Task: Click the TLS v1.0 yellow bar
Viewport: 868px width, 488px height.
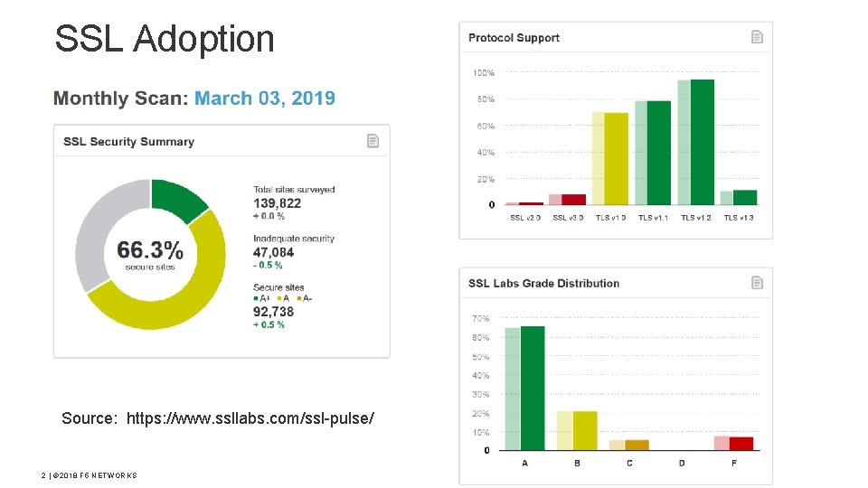Action: coord(616,159)
